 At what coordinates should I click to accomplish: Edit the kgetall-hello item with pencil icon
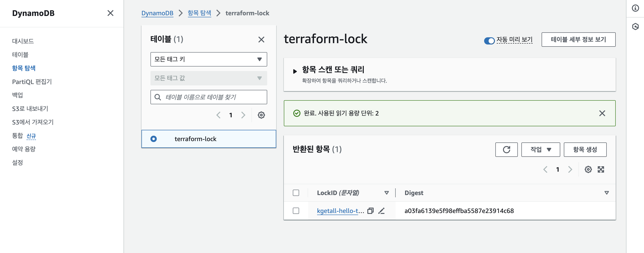(x=381, y=211)
